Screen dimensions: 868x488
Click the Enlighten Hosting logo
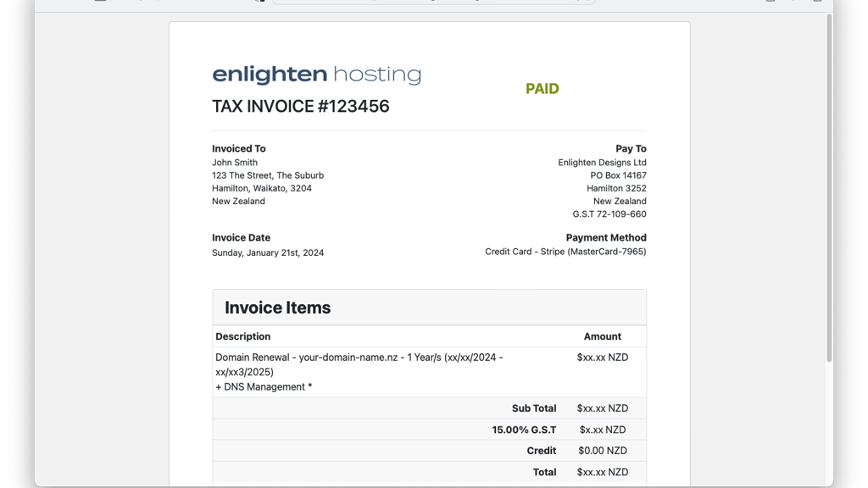pos(316,75)
